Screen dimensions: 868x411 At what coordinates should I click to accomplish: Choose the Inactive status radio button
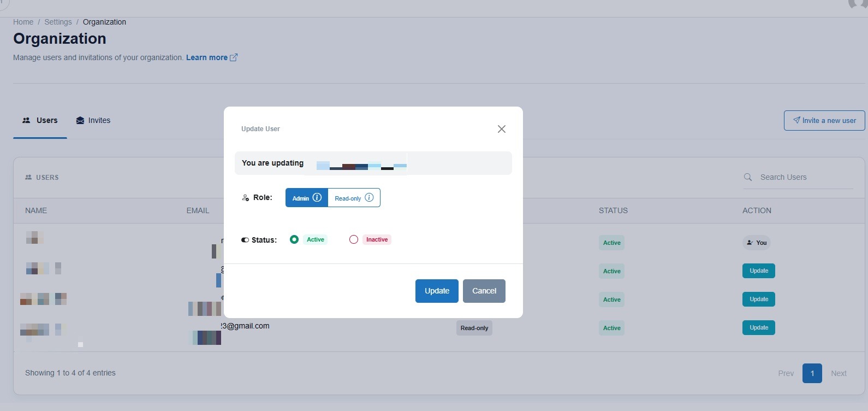click(x=354, y=239)
